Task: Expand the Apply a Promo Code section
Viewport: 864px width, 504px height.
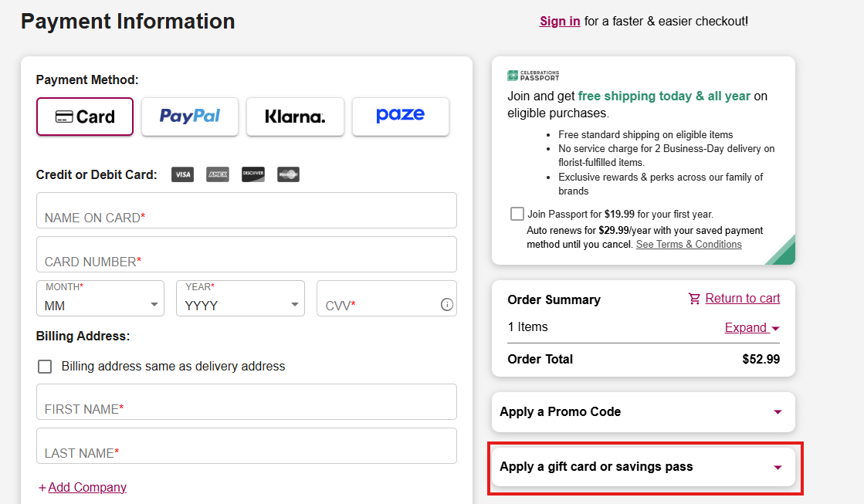Action: point(643,412)
